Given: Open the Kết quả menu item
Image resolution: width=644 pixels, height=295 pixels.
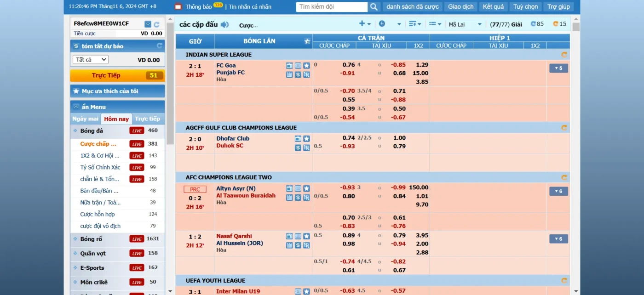Looking at the screenshot, I should click(493, 7).
